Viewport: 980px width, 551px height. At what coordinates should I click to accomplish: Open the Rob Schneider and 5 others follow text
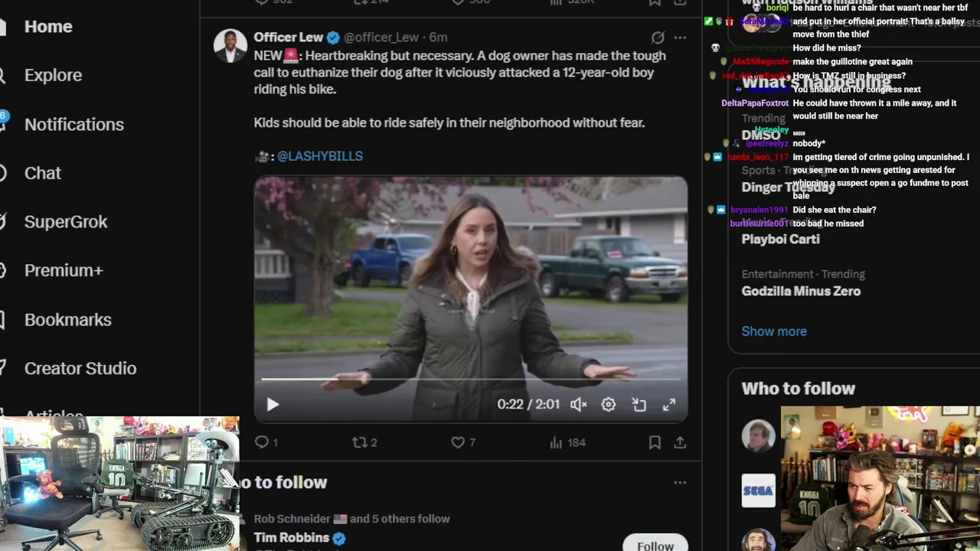[x=352, y=519]
